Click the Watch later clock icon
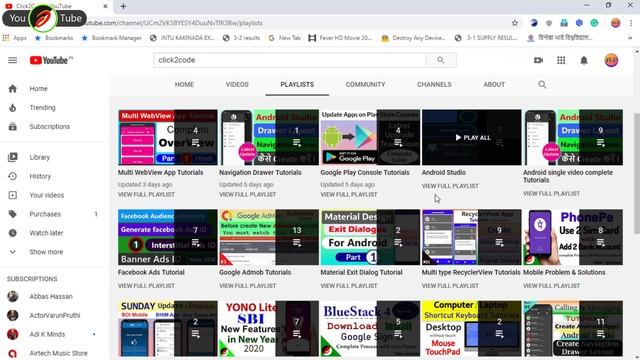Image resolution: width=640 pixels, height=360 pixels. pyautogui.click(x=13, y=233)
